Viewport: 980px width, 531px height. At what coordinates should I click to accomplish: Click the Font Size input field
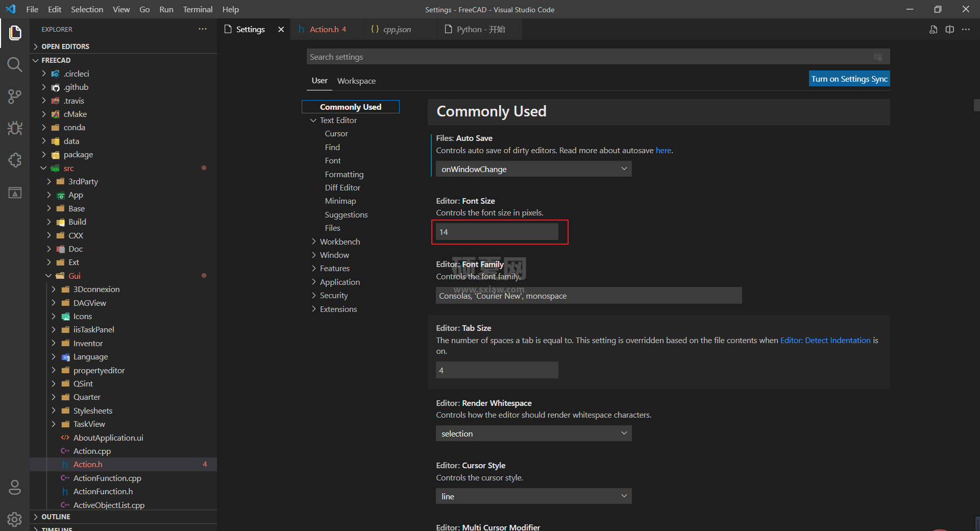[497, 232]
